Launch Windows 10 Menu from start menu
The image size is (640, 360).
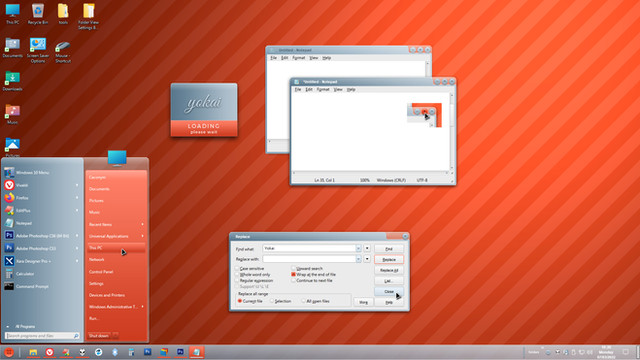coord(28,173)
